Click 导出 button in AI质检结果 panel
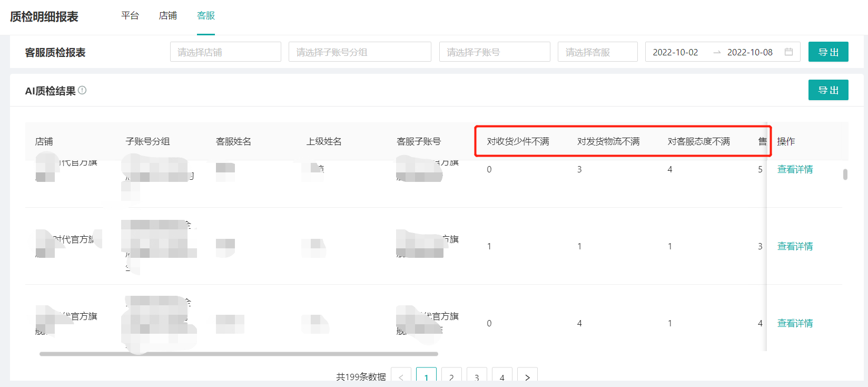This screenshot has width=868, height=387. tap(828, 90)
